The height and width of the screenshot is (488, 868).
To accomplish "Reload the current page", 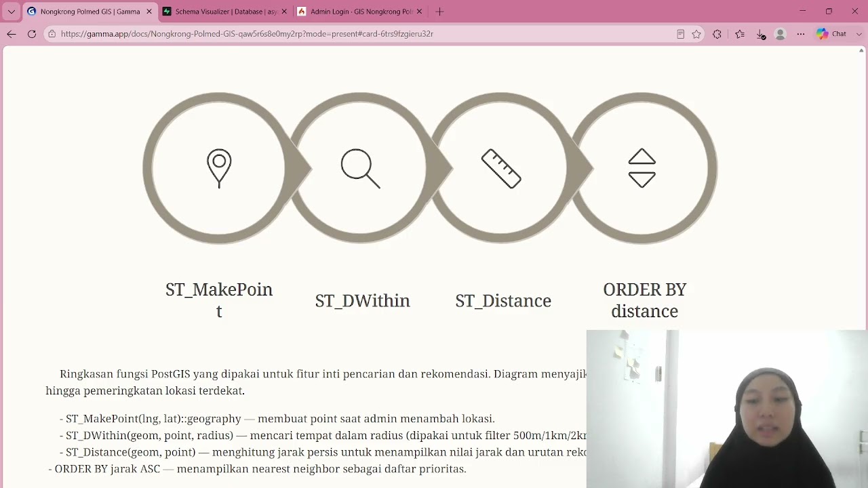I will click(x=32, y=34).
